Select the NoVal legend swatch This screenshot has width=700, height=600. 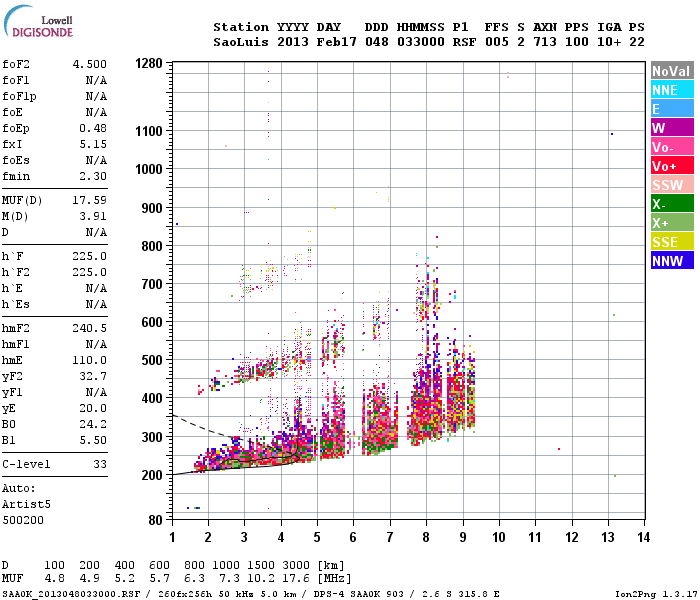coord(672,71)
